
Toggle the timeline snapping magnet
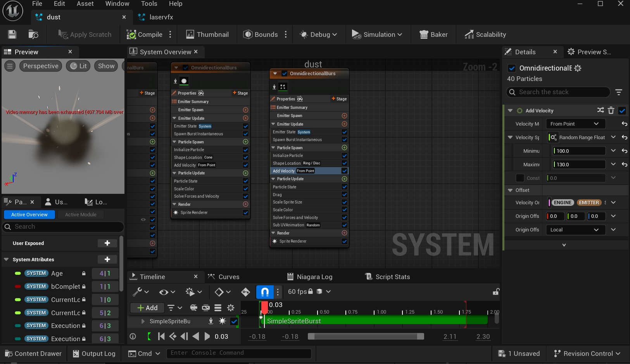pos(265,292)
